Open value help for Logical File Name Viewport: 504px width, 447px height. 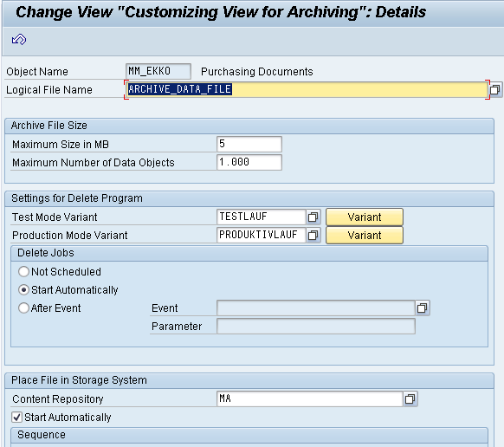pyautogui.click(x=495, y=89)
